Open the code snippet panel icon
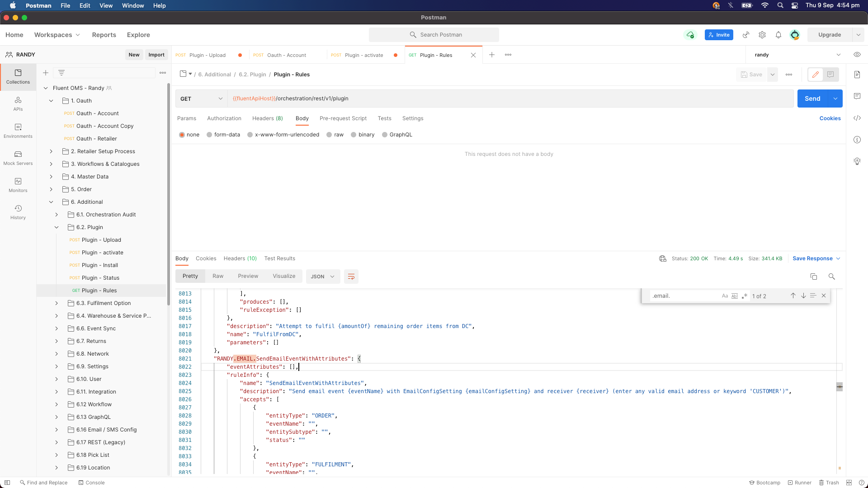 pyautogui.click(x=857, y=118)
